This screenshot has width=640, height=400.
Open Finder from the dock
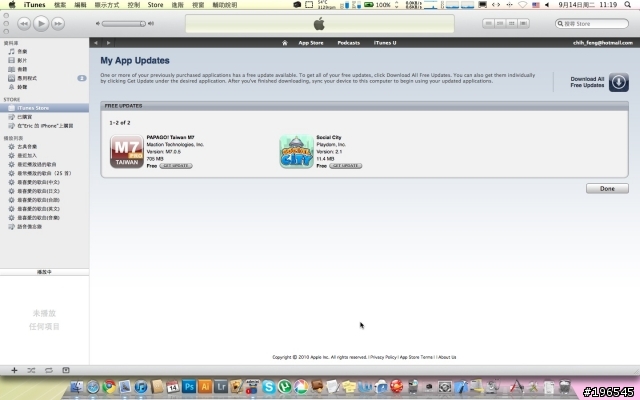(x=77, y=387)
